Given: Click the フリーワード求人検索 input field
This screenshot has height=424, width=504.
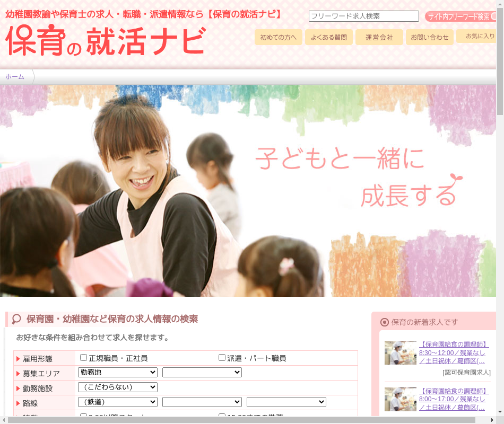Looking at the screenshot, I should coord(364,16).
